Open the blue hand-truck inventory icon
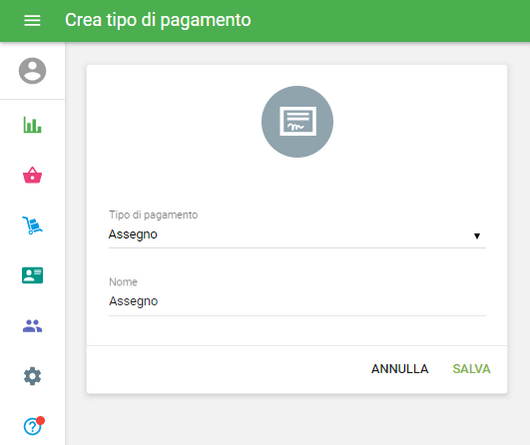The width and height of the screenshot is (530, 445). click(x=32, y=225)
